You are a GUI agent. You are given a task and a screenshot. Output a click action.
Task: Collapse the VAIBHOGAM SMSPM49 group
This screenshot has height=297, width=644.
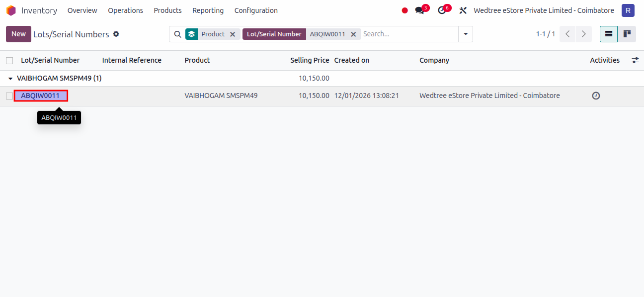point(10,79)
